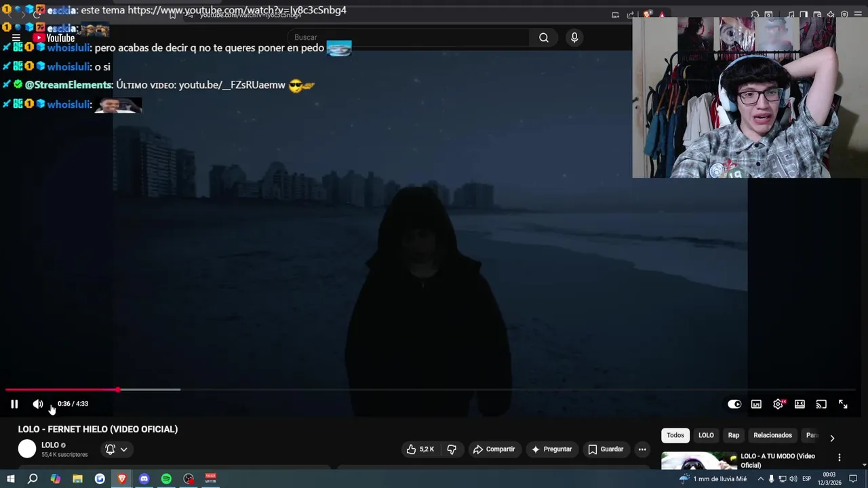Screen dimensions: 868x488
Task: Open the weather widget showing lluvia
Action: pos(713,479)
